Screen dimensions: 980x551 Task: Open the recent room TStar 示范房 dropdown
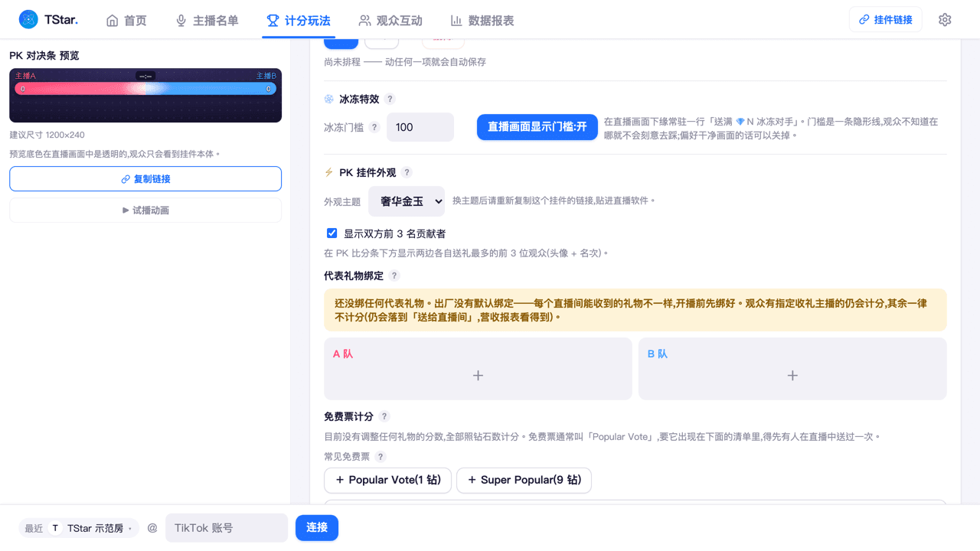[x=79, y=528]
